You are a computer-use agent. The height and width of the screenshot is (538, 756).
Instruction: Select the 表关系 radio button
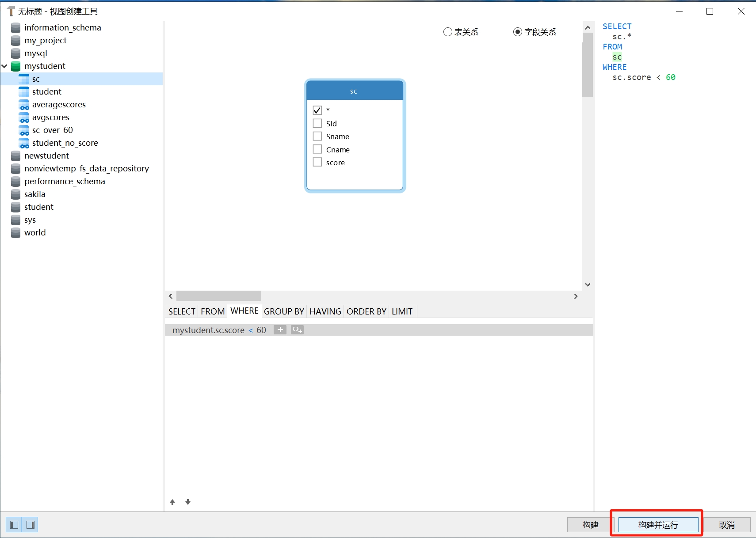click(448, 32)
